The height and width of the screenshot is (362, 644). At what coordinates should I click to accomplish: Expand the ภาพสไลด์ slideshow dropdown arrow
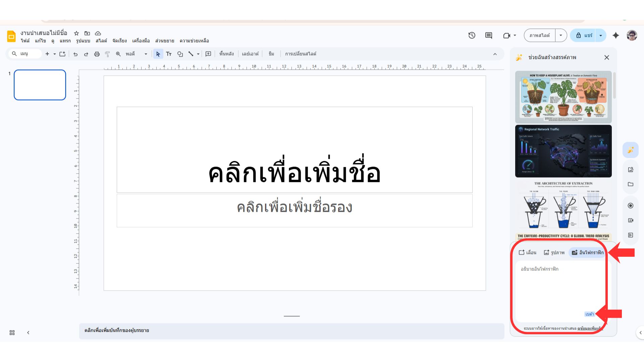tap(561, 35)
